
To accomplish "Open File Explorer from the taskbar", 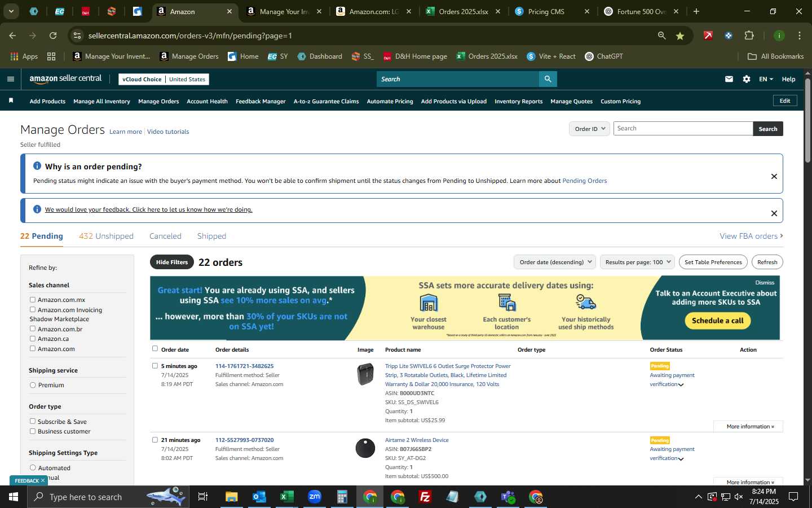I will coord(231,497).
